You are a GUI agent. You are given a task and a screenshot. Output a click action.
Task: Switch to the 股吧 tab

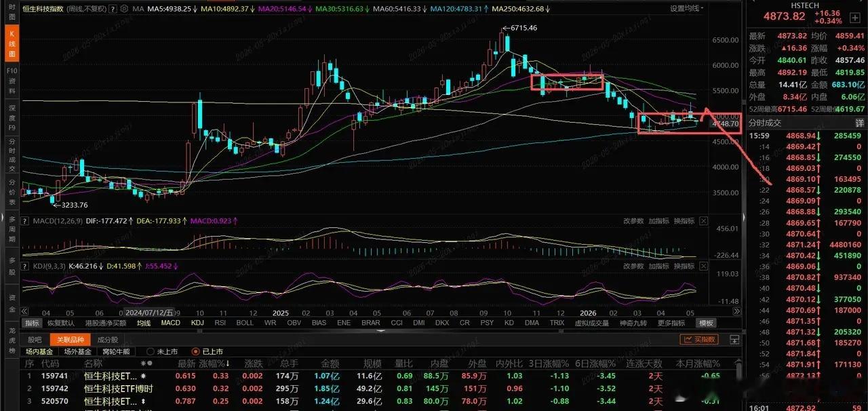(35, 339)
